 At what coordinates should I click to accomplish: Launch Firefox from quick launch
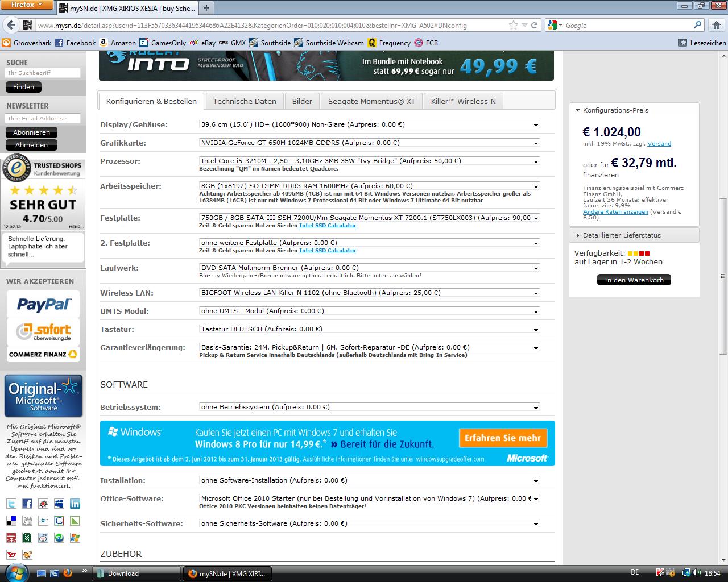click(x=67, y=573)
